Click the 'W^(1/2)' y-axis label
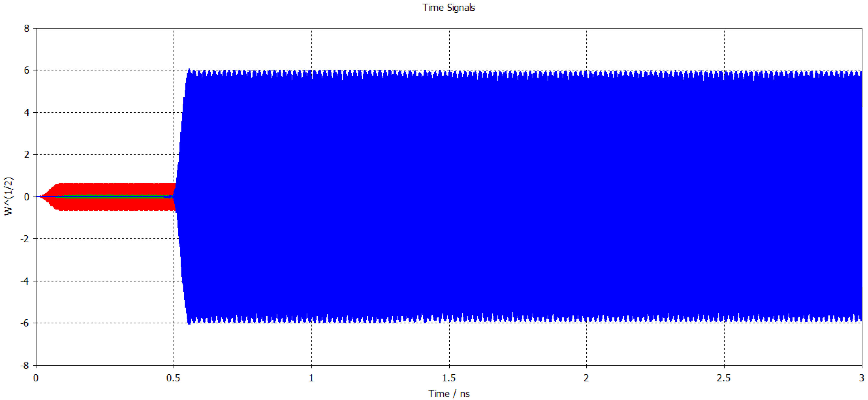The height and width of the screenshot is (400, 868). 8,196
